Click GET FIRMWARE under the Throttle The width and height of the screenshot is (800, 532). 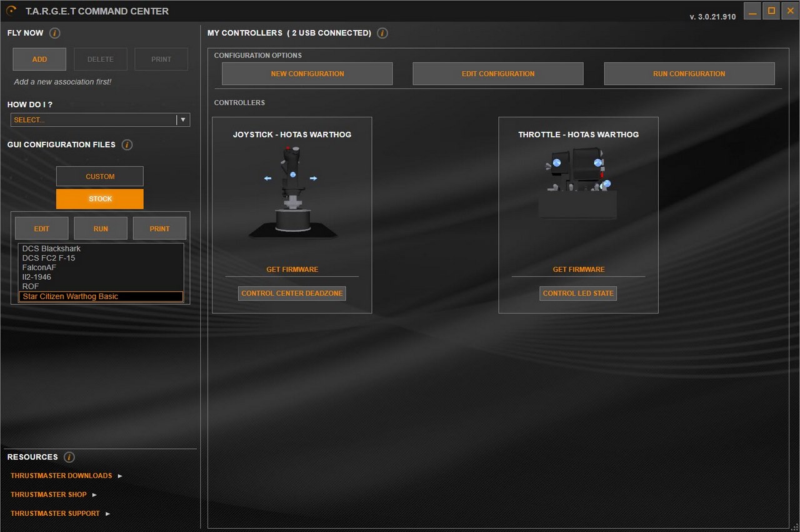pyautogui.click(x=579, y=270)
